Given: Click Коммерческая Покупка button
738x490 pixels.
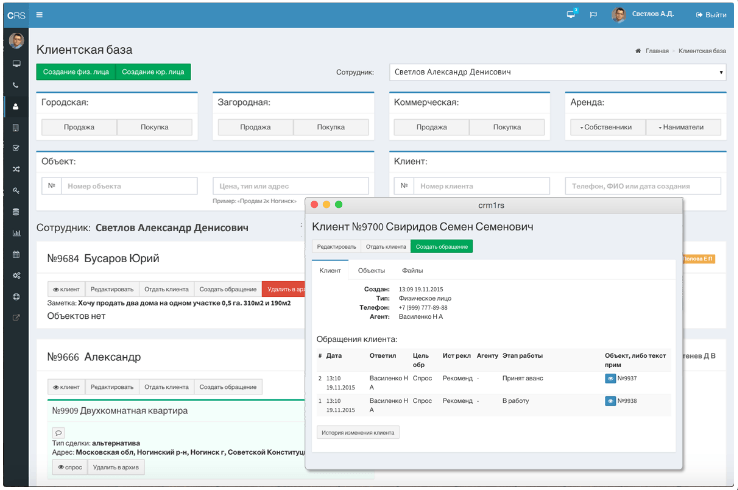Looking at the screenshot, I should (507, 127).
